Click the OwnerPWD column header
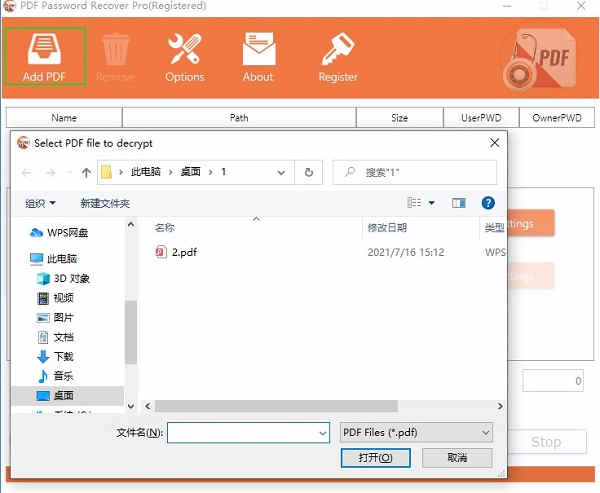 (x=557, y=118)
